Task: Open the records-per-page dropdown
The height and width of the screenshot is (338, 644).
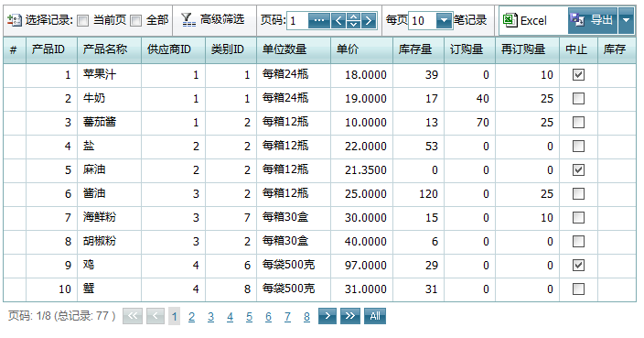Action: (x=444, y=20)
